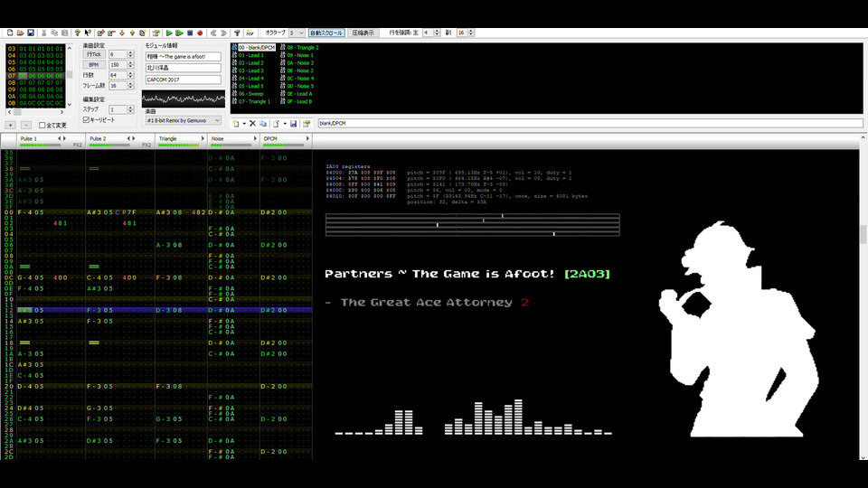Image resolution: width=868 pixels, height=488 pixels.
Task: Click the Pulse 1 channel header
Action: (x=51, y=142)
